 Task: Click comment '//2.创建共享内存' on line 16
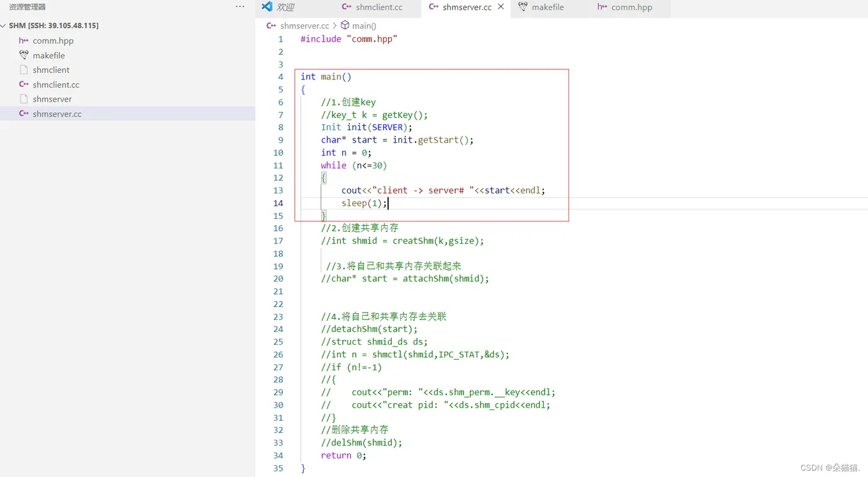(360, 228)
